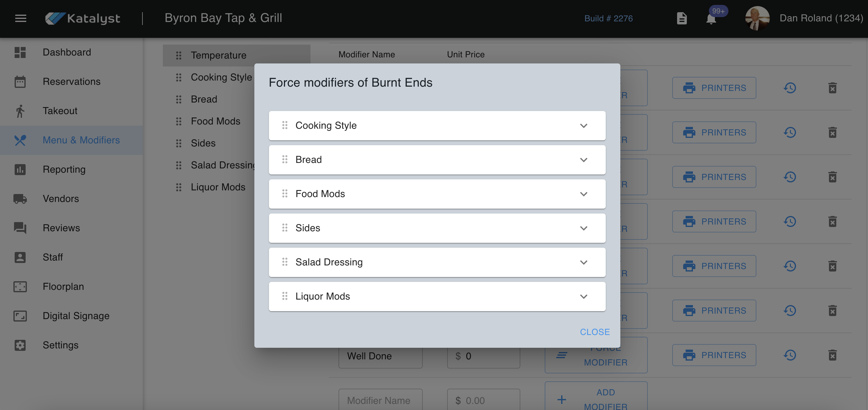Go to Reporting in the sidebar

(x=64, y=169)
